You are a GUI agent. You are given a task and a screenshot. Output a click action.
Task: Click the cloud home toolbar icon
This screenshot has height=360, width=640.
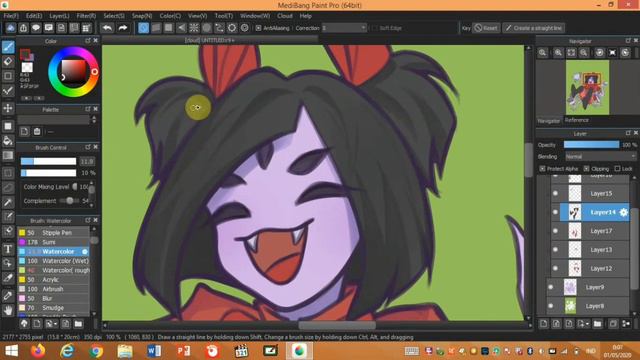point(11,28)
